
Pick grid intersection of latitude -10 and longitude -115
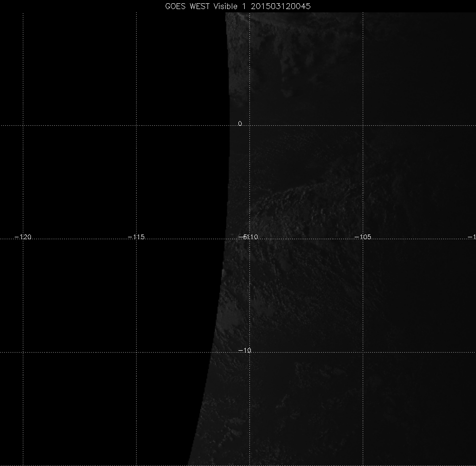[x=137, y=353]
